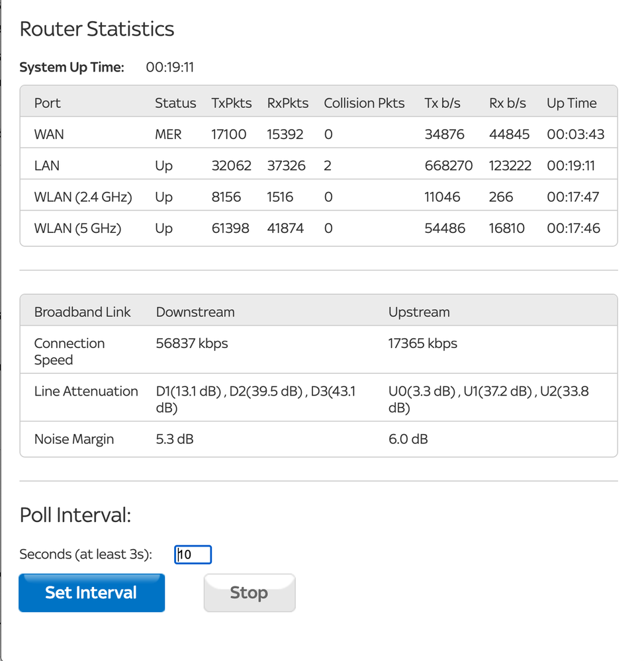Select the System Up Time value
Image resolution: width=644 pixels, height=661 pixels.
point(169,67)
